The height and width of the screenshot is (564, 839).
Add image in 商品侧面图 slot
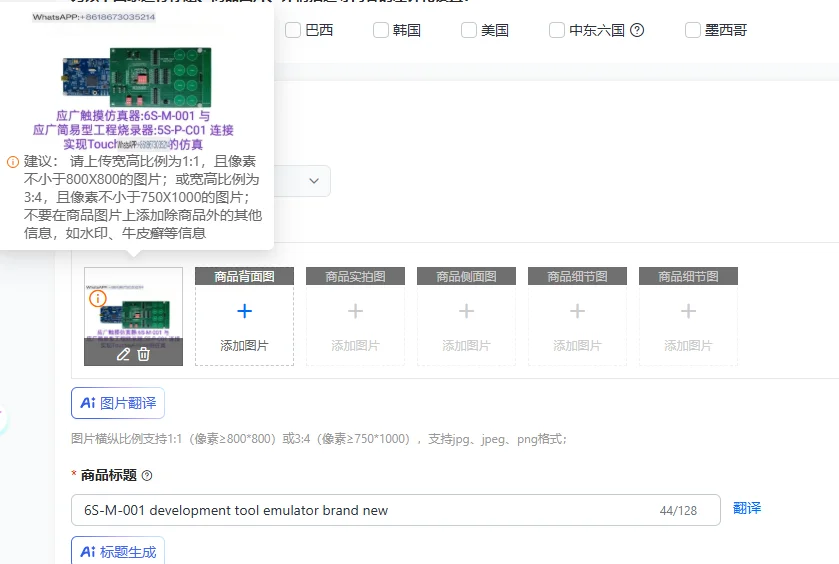pos(466,317)
